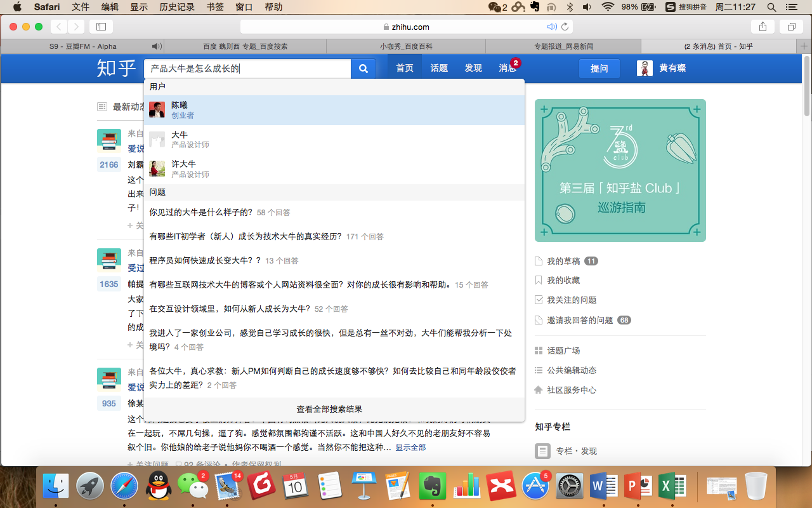Image resolution: width=812 pixels, height=508 pixels.
Task: Open question 程序员如何快速成长变大牛
Action: [x=205, y=260]
